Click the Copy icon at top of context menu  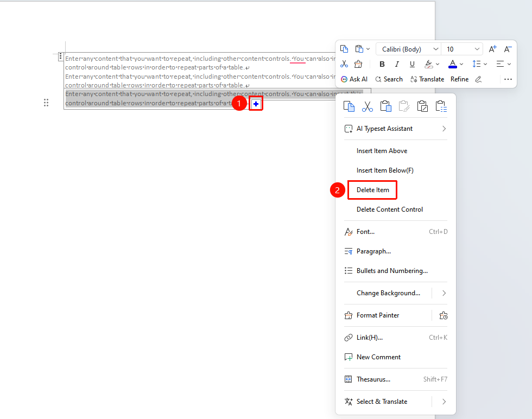349,106
